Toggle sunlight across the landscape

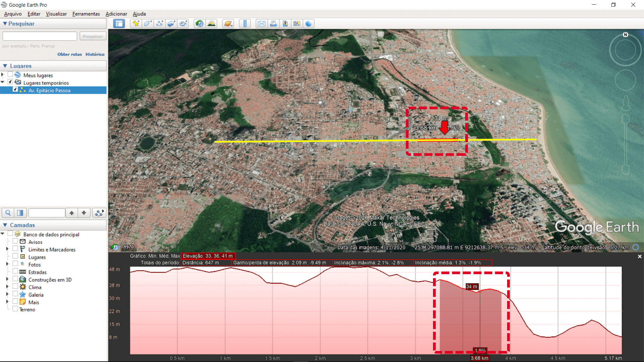(x=212, y=23)
